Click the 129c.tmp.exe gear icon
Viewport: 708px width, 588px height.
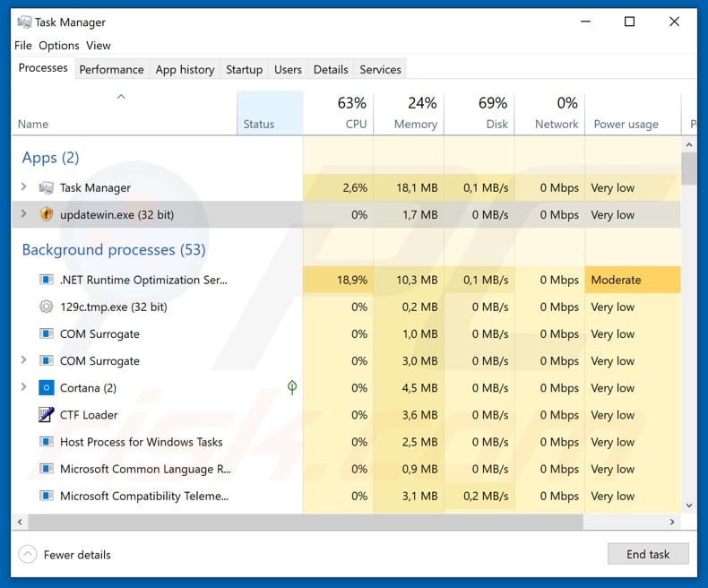click(x=46, y=307)
